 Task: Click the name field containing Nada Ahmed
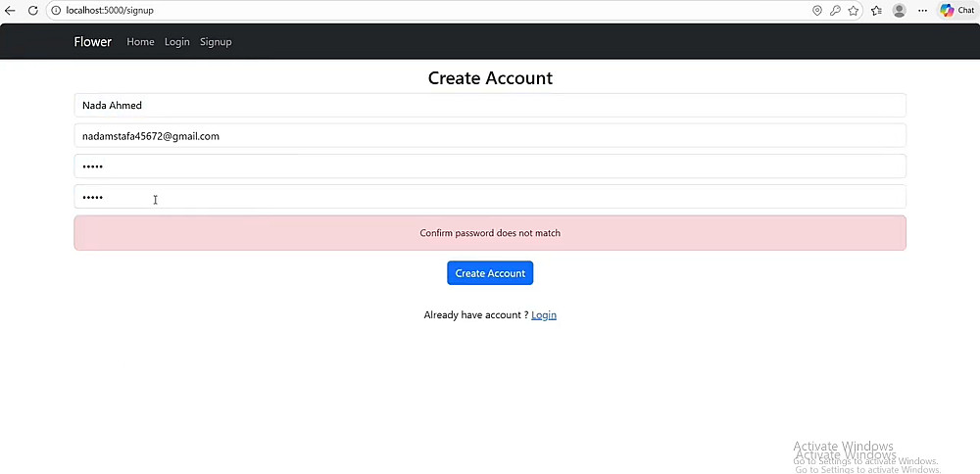pyautogui.click(x=490, y=106)
